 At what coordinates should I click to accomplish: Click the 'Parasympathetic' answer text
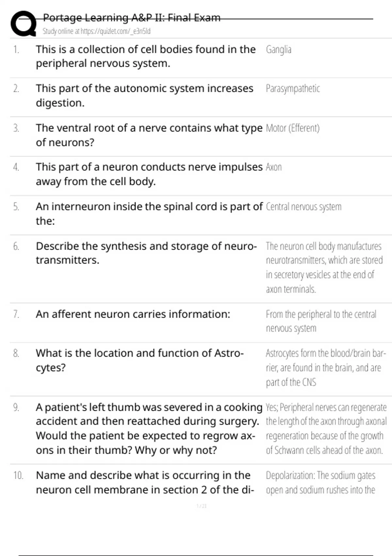pyautogui.click(x=293, y=89)
